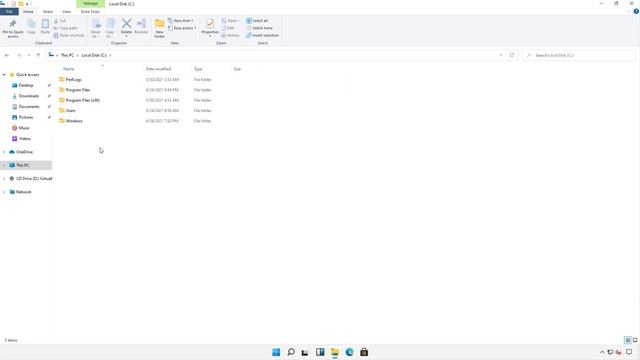
Task: Click the Manage contextual tab
Action: (90, 4)
